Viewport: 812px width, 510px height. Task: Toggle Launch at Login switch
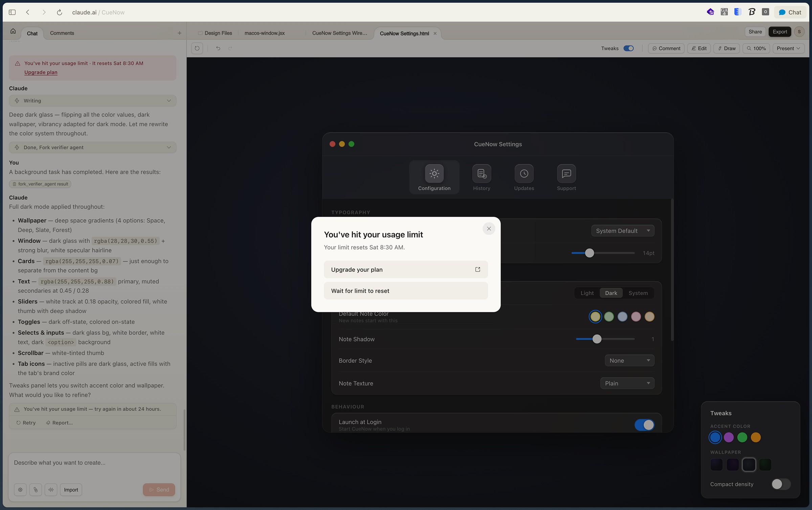tap(644, 425)
